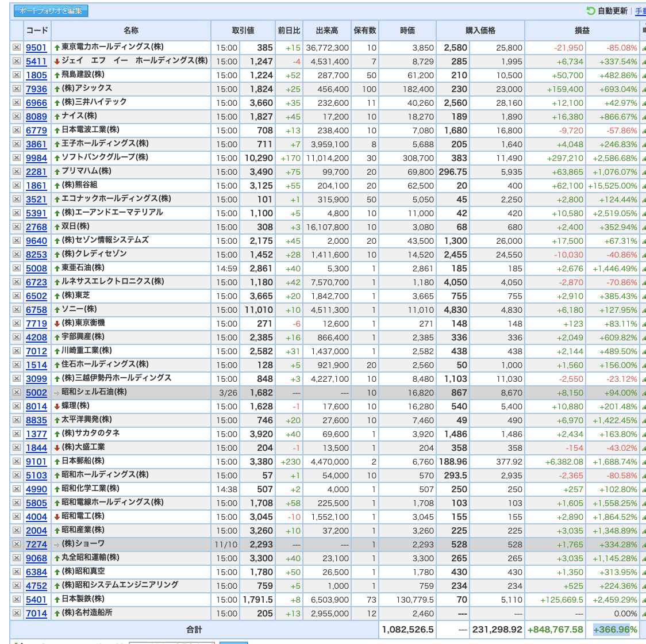Open stock code link 9640
Screen dimensions: 646x644
tap(36, 241)
